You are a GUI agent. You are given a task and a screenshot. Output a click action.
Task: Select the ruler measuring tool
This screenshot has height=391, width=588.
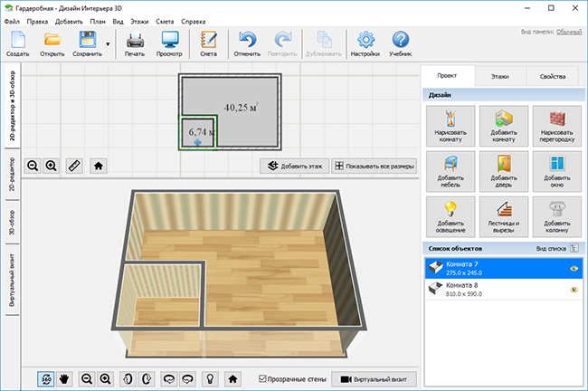[74, 166]
